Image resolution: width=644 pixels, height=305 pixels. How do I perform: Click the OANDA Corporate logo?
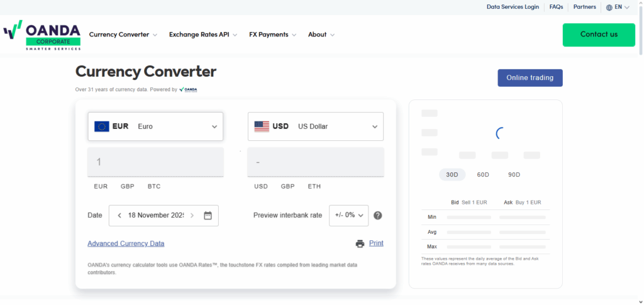(42, 35)
